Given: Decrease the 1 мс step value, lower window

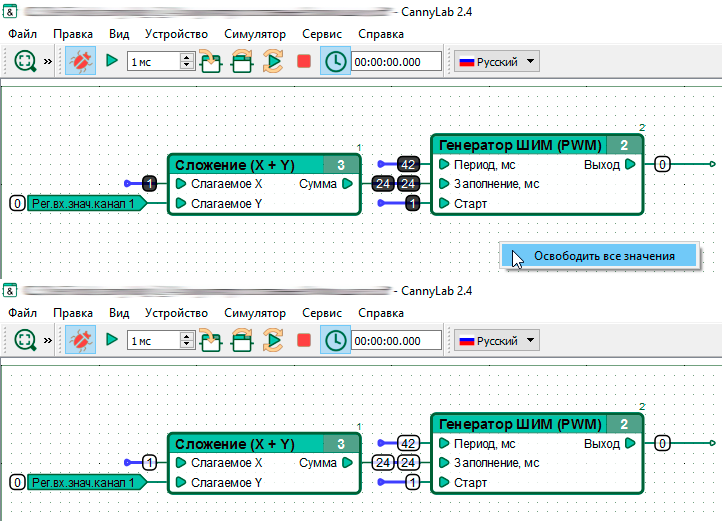Looking at the screenshot, I should [x=186, y=345].
